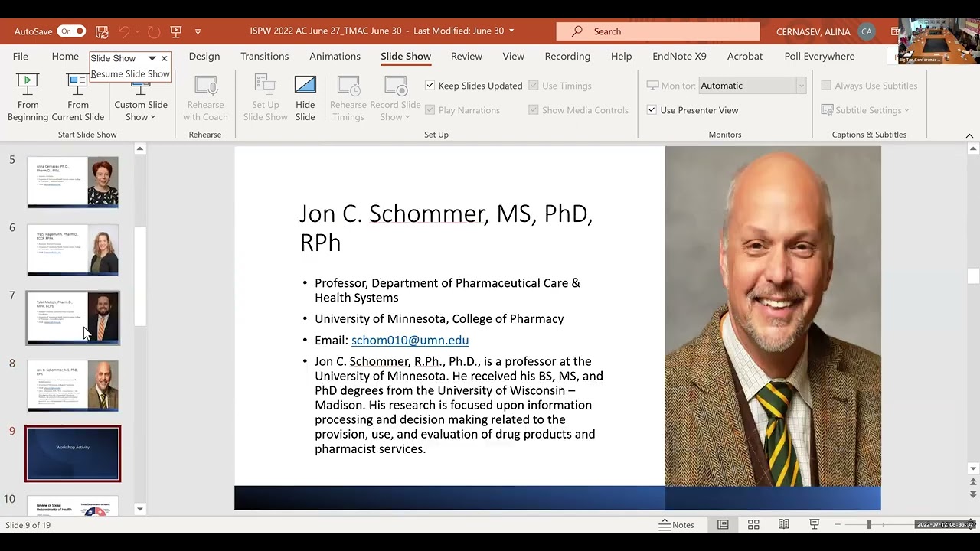Select slide 8 thumbnail
This screenshot has width=980, height=551.
(73, 386)
